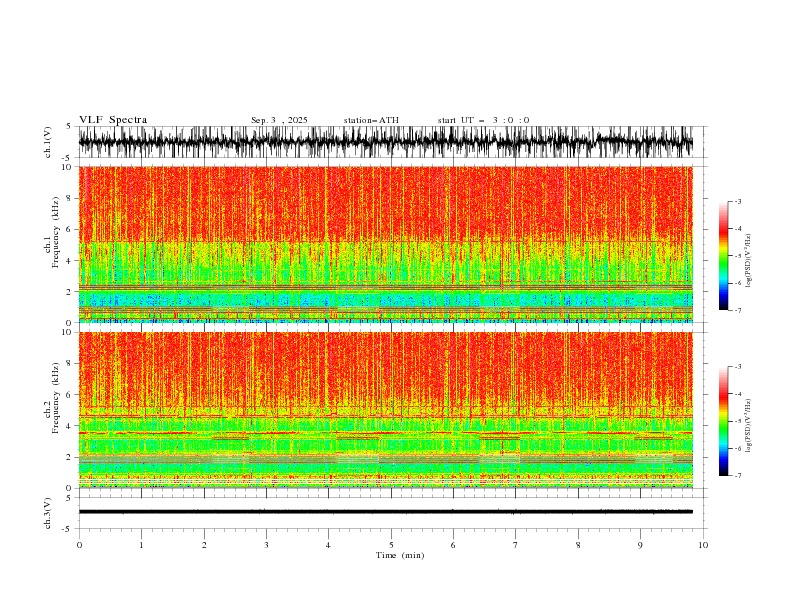Click the ch.3 waveform trace at bottom
Viewport: 792px width, 612px height.
click(386, 512)
